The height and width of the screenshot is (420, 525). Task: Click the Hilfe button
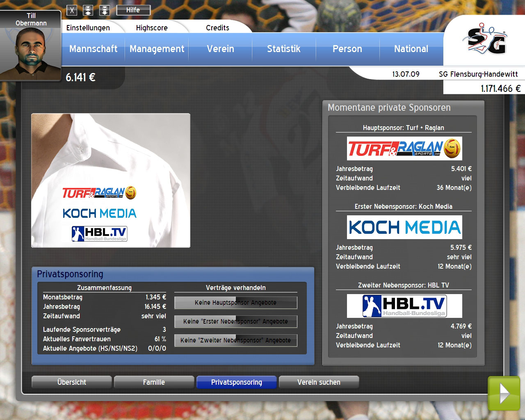click(133, 10)
